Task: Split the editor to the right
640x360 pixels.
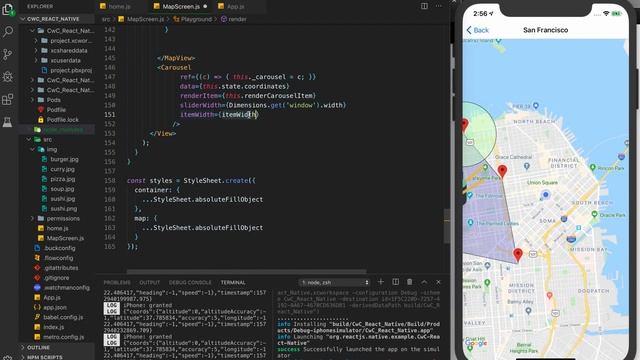Action: [x=424, y=6]
